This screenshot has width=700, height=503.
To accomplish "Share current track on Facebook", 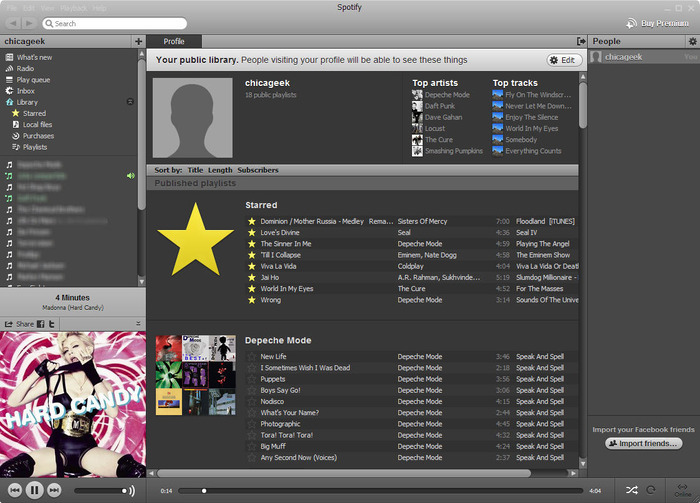I will pos(40,324).
